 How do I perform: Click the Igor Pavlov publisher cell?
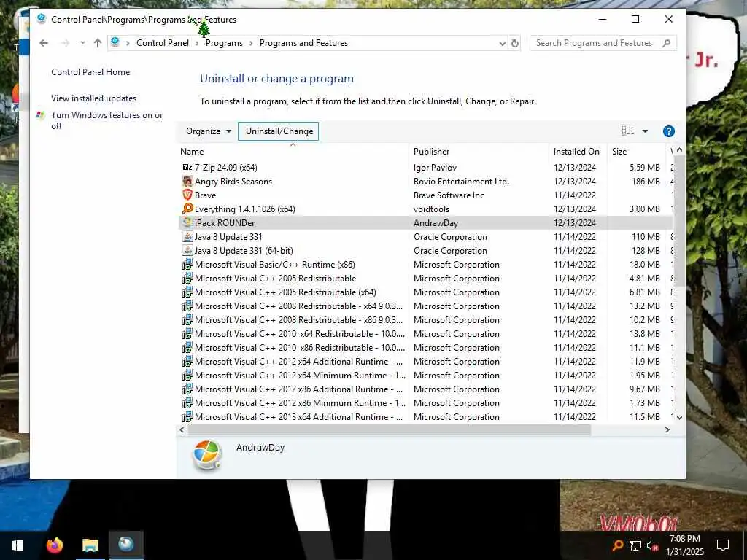(435, 168)
